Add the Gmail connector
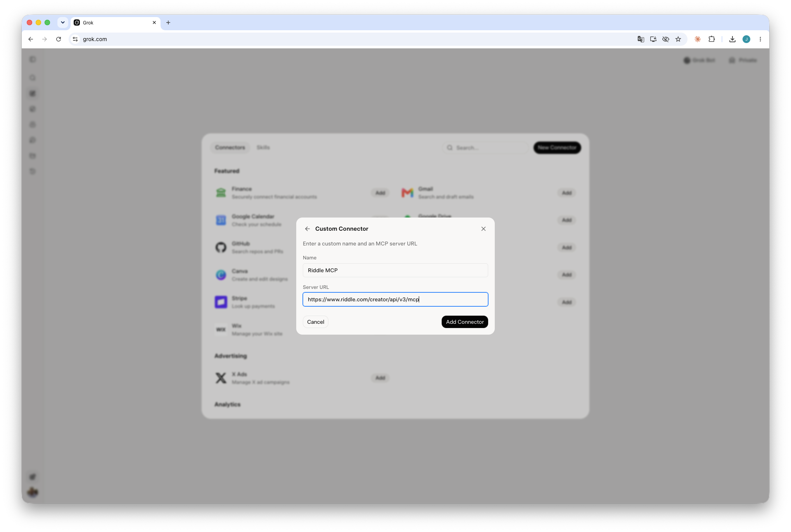Viewport: 791px width, 532px height. tap(567, 193)
